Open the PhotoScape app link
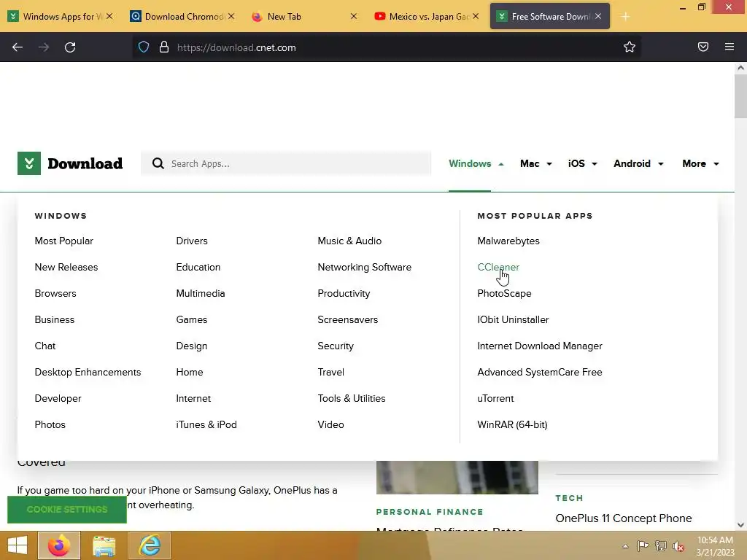Screen dimensions: 747x560 click(504, 293)
